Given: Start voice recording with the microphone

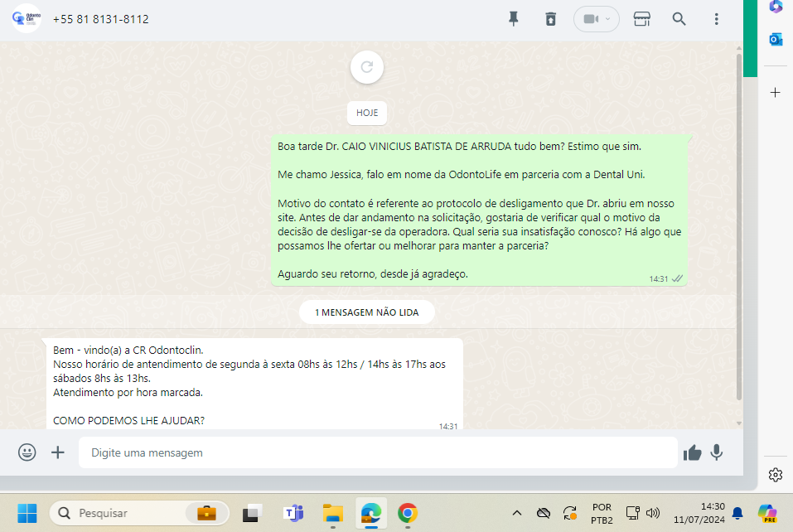Looking at the screenshot, I should click(716, 452).
